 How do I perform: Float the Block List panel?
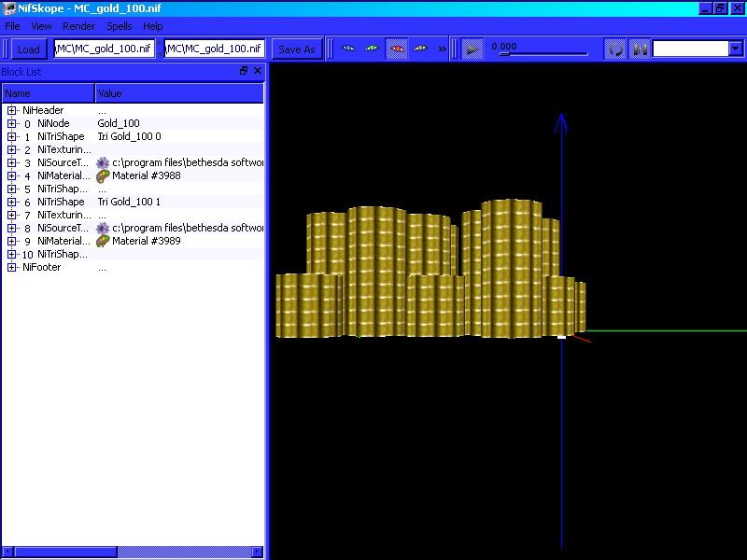pos(244,71)
